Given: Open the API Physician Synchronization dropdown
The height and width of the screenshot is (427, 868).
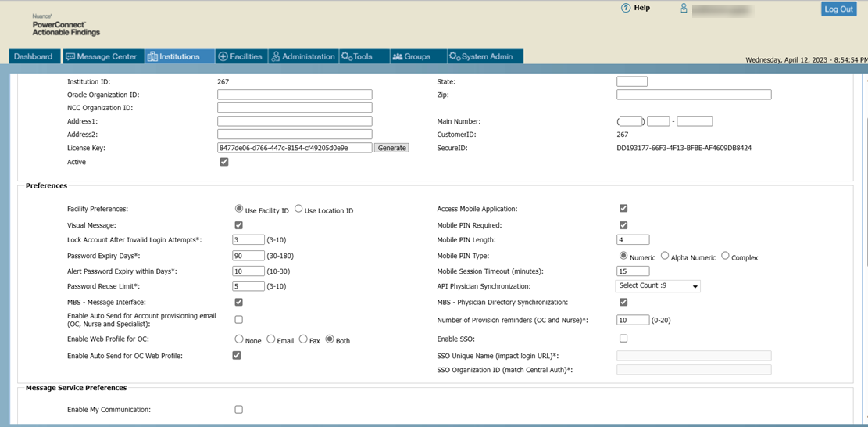Looking at the screenshot, I should 658,286.
